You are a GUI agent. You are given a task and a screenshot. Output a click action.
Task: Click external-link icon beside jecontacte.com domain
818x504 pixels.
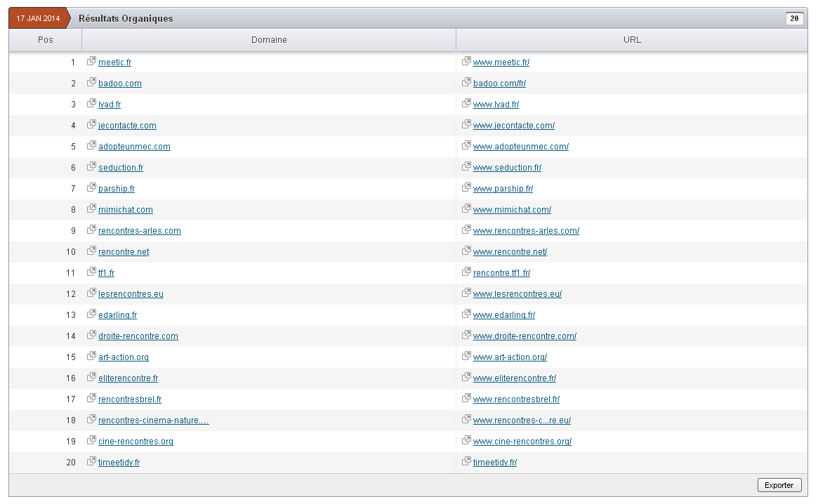point(91,124)
